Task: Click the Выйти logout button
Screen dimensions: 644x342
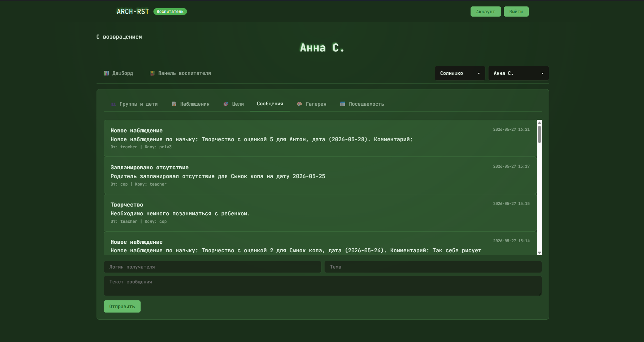Action: pos(516,12)
